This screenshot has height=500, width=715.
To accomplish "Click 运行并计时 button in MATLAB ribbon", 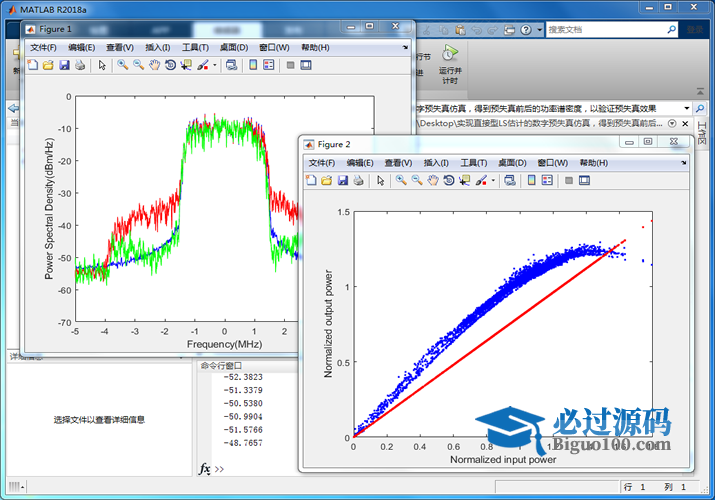I will (x=450, y=65).
